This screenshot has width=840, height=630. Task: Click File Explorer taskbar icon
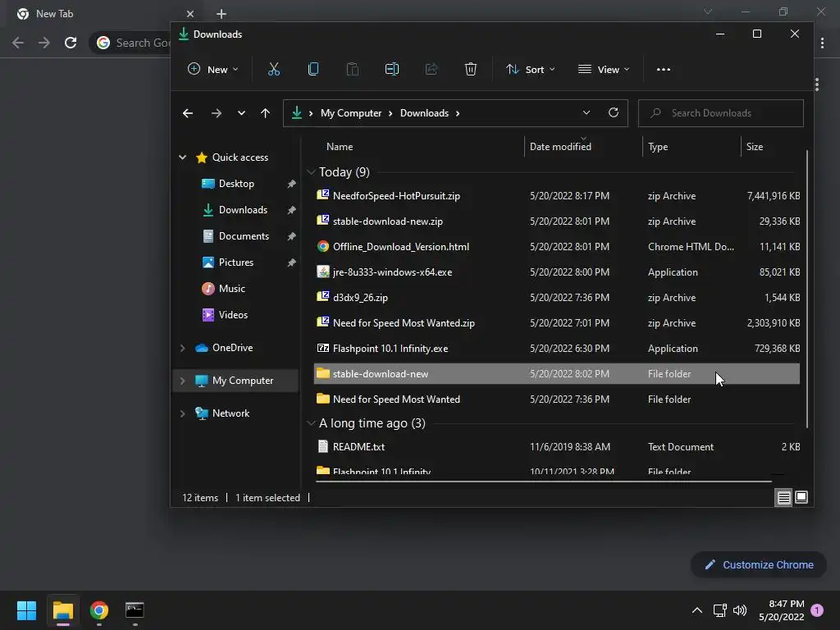62,610
